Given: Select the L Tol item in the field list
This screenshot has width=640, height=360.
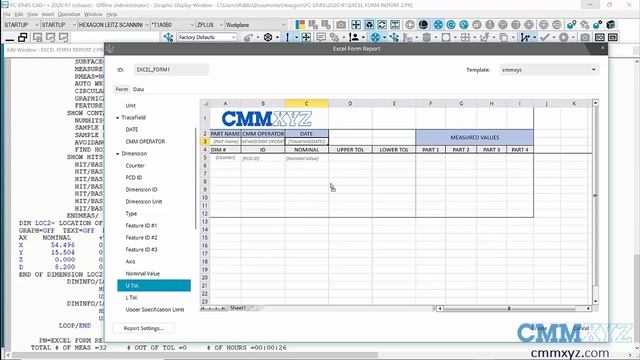Looking at the screenshot, I should 131,298.
